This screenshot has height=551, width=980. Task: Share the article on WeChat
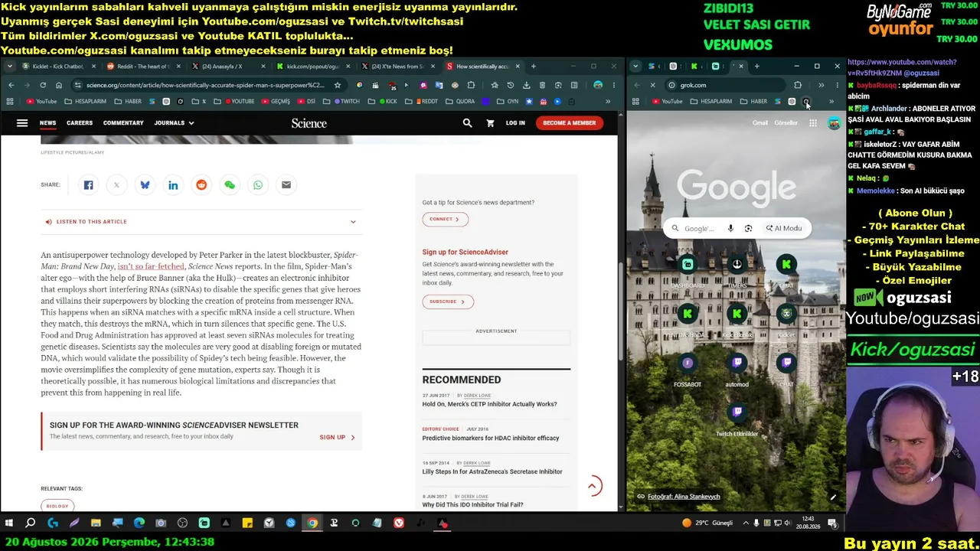click(230, 185)
